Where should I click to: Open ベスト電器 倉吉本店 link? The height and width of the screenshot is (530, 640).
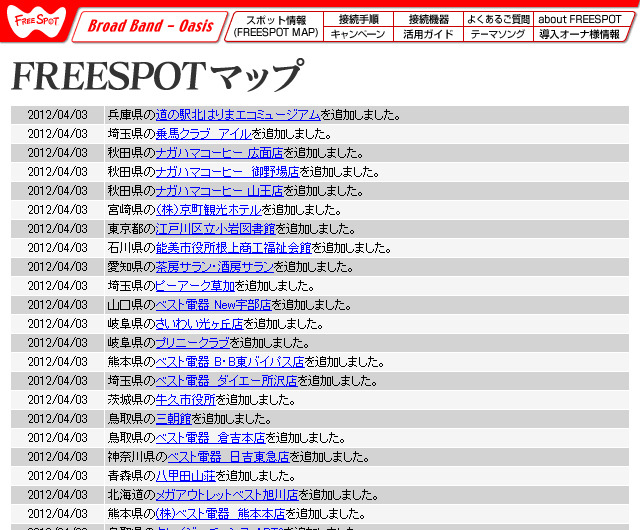210,438
